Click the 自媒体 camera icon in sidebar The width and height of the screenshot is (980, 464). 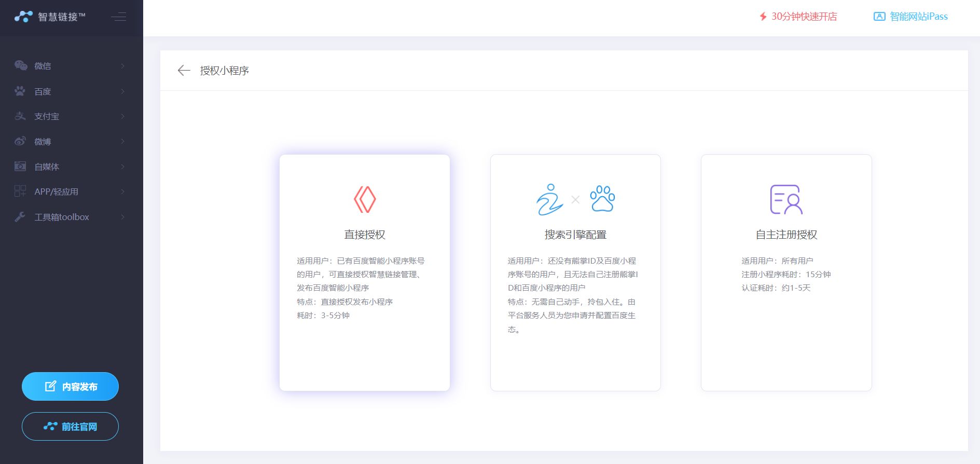tap(20, 167)
